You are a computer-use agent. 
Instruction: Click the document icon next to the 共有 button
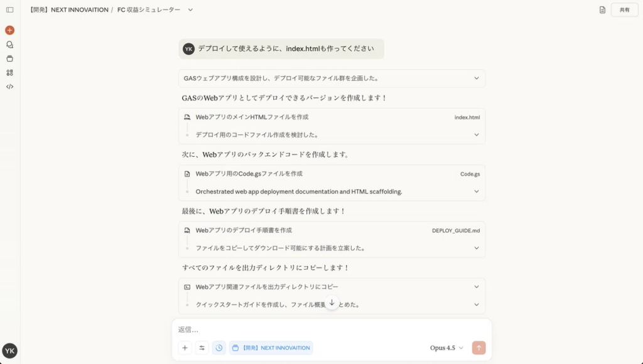602,10
